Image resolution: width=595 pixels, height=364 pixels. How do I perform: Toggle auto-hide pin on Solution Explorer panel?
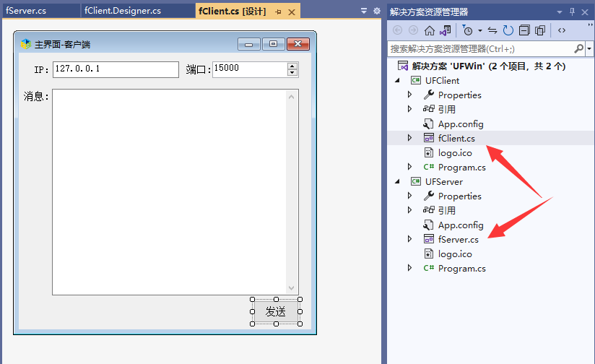coord(573,12)
